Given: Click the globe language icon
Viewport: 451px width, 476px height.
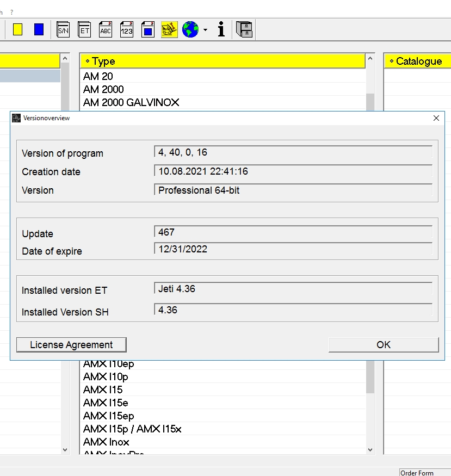Looking at the screenshot, I should 190,29.
